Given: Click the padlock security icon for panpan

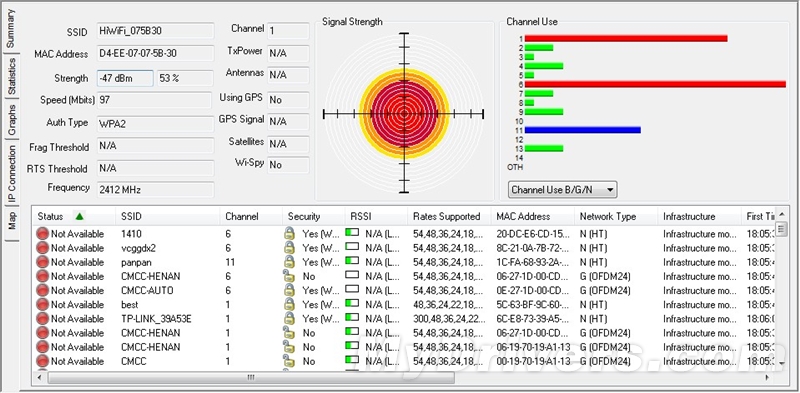Looking at the screenshot, I should [x=289, y=262].
